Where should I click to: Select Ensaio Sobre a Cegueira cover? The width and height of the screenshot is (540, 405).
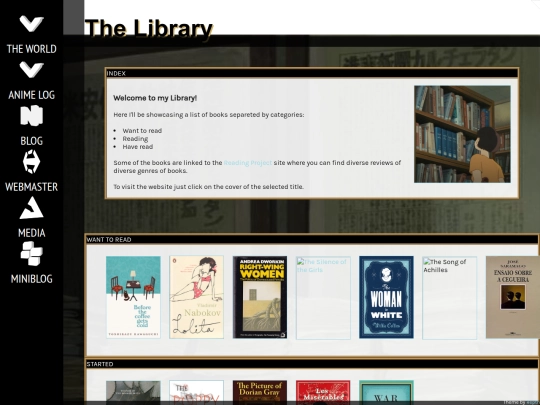tap(513, 297)
